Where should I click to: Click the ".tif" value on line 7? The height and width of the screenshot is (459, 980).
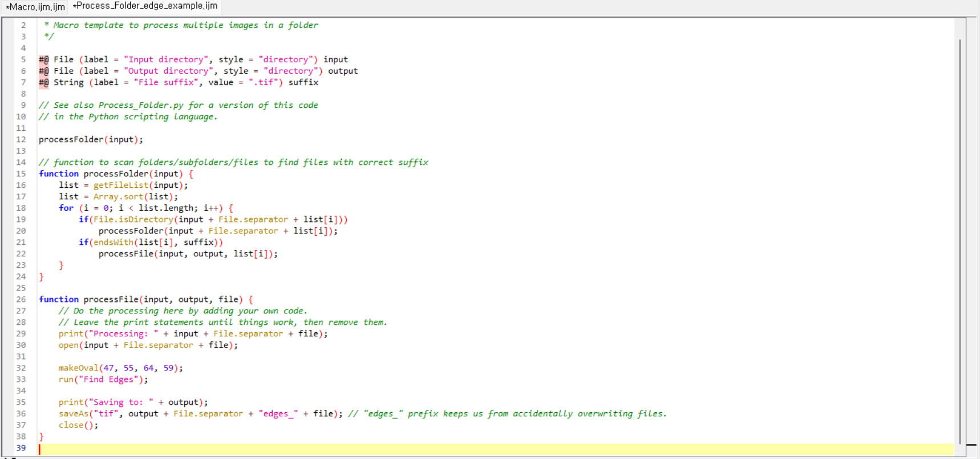(x=264, y=82)
